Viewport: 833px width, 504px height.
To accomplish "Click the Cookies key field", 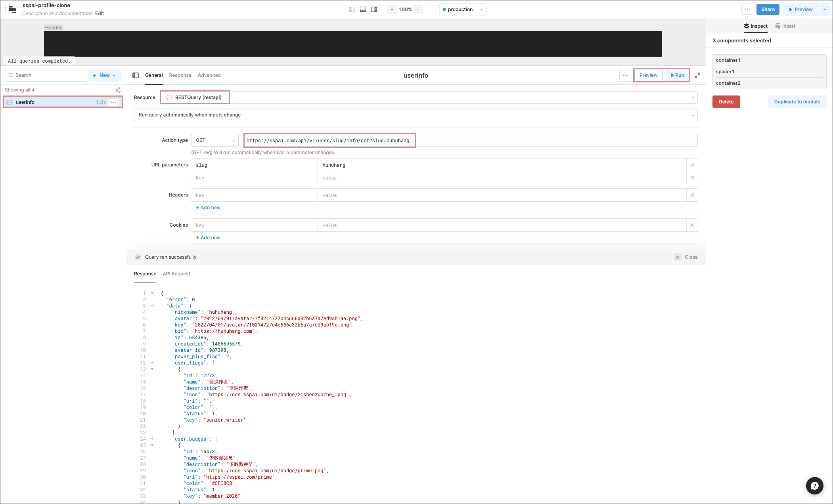I will [x=254, y=225].
